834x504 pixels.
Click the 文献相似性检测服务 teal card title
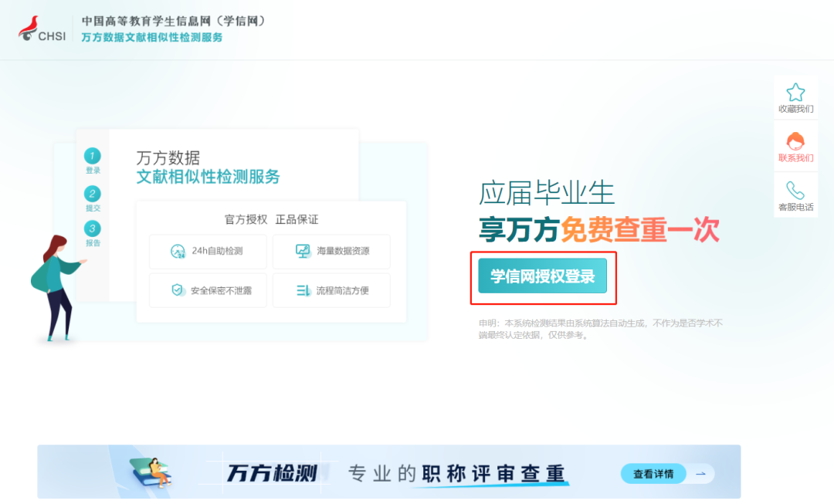[208, 177]
